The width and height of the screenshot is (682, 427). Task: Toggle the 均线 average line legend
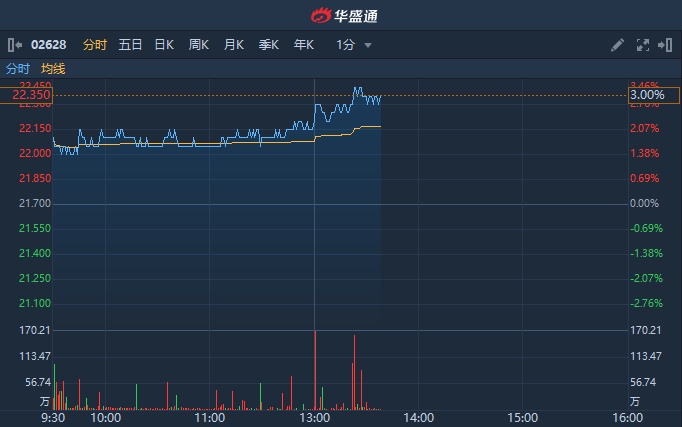pyautogui.click(x=53, y=69)
